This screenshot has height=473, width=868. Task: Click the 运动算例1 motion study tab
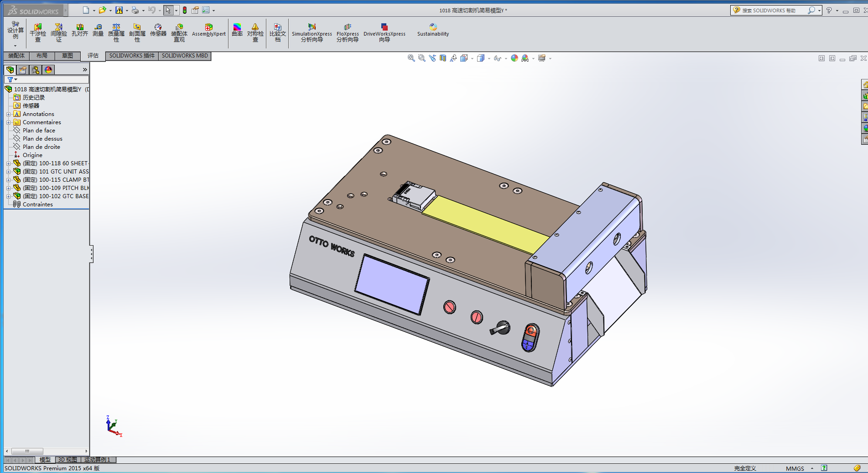[97, 460]
